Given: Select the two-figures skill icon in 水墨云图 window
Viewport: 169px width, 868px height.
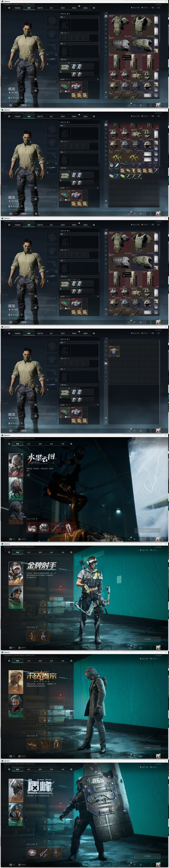Looking at the screenshot, I should 68,527.
